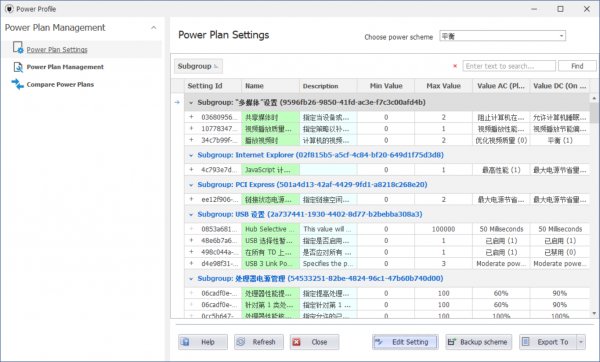This screenshot has width=600, height=362.
Task: Collapse the USB subgroup 2a737441
Action: pyautogui.click(x=191, y=214)
